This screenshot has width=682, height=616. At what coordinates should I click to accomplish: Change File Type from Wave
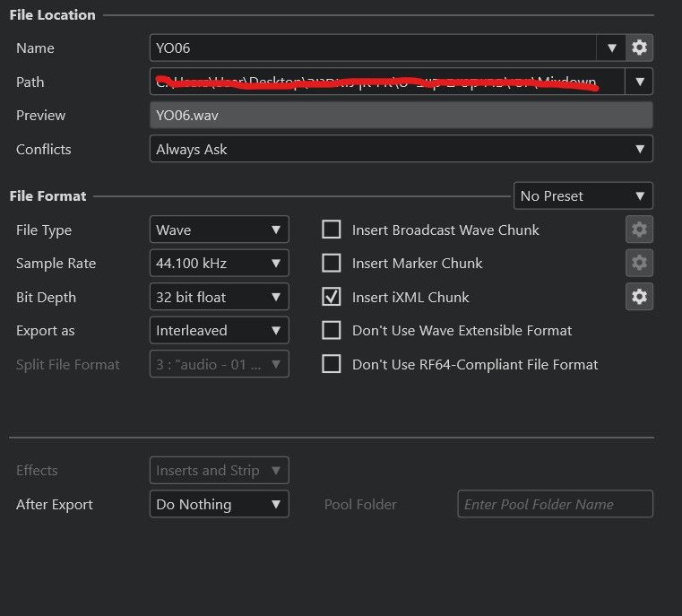[x=219, y=230]
